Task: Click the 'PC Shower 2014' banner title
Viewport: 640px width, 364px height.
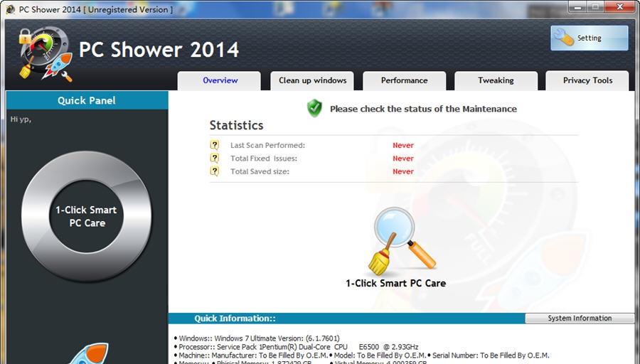Action: point(159,50)
